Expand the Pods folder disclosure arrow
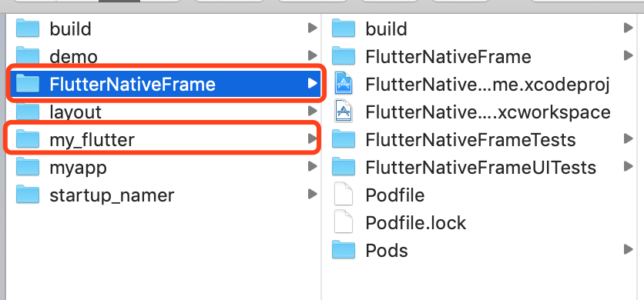The height and width of the screenshot is (300, 644). click(x=628, y=249)
